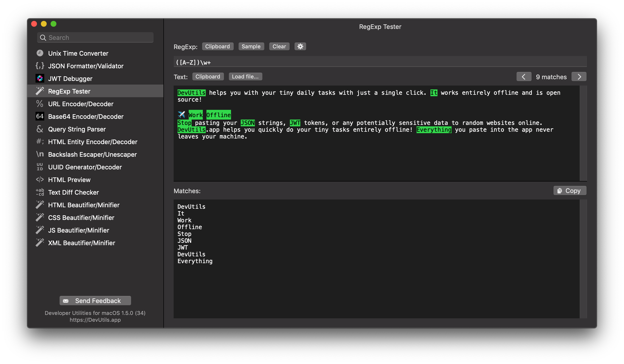Go to the next match with right chevron
Screen dimensions: 624x364
point(579,77)
